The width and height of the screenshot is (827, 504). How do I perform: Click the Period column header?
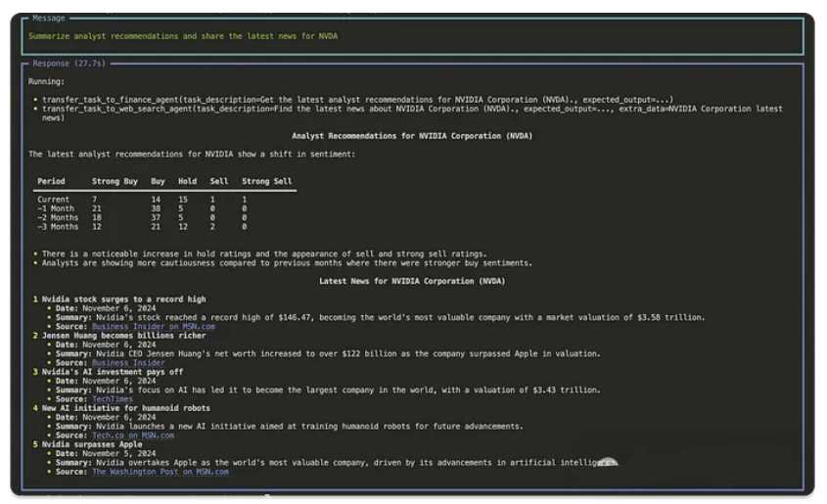tap(51, 181)
